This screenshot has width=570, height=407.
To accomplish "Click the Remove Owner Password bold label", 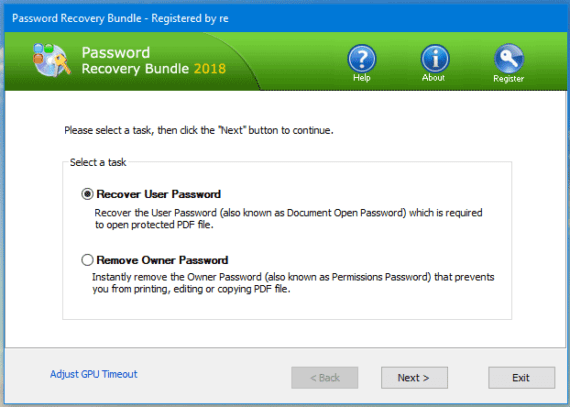I will (162, 260).
